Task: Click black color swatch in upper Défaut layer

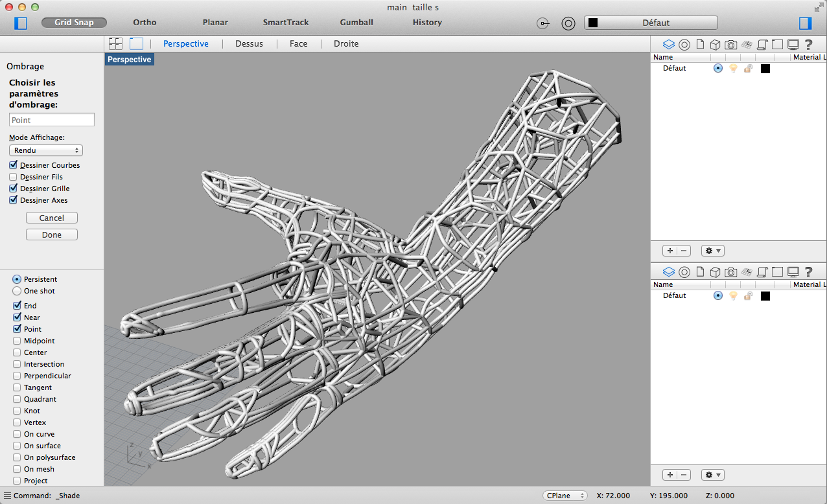Action: tap(765, 68)
